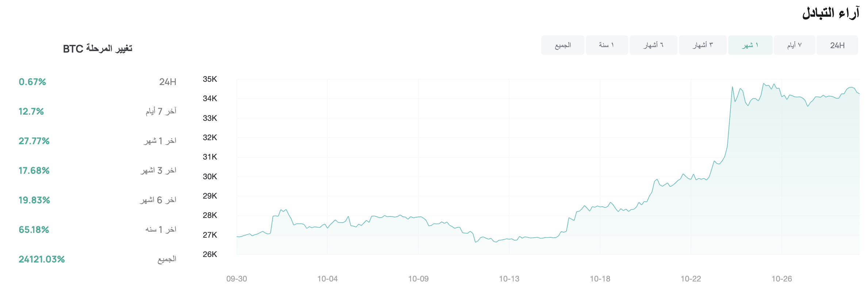This screenshot has height=303, width=868.
Task: Click the 10-22 date on chart axis
Action: point(691,279)
